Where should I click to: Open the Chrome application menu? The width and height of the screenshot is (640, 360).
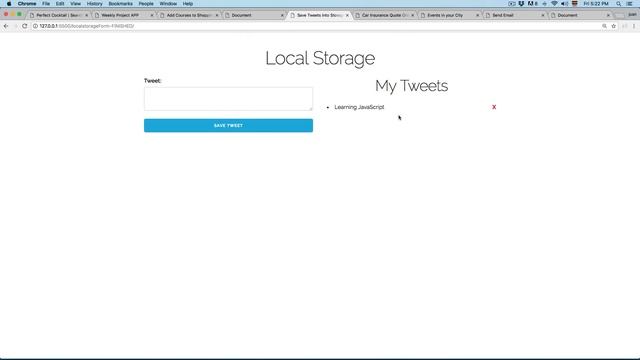pyautogui.click(x=27, y=4)
